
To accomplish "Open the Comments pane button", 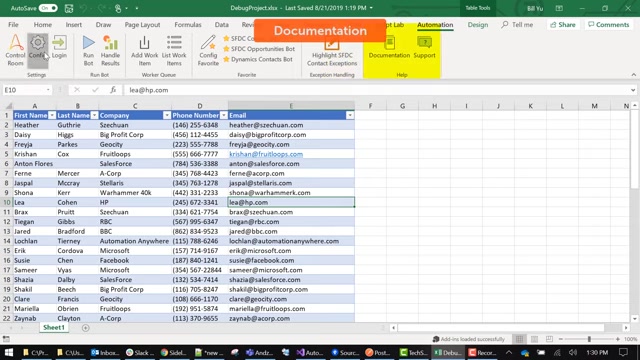I will 609,24.
